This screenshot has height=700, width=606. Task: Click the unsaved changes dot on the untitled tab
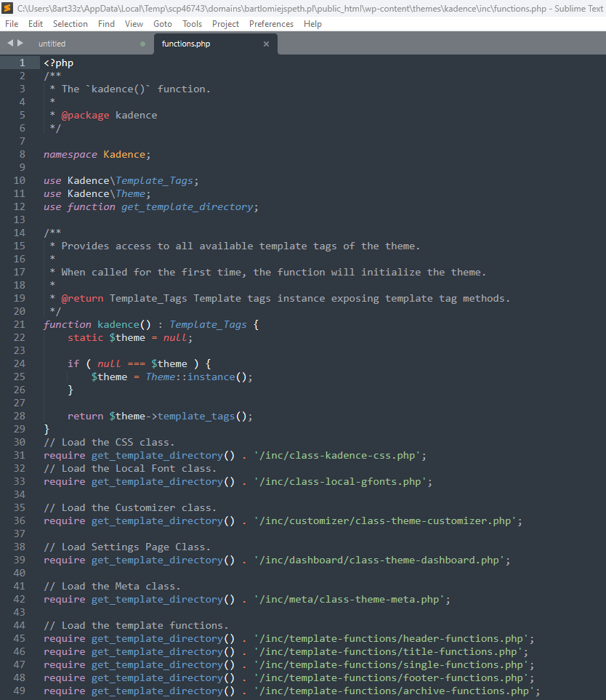point(142,43)
